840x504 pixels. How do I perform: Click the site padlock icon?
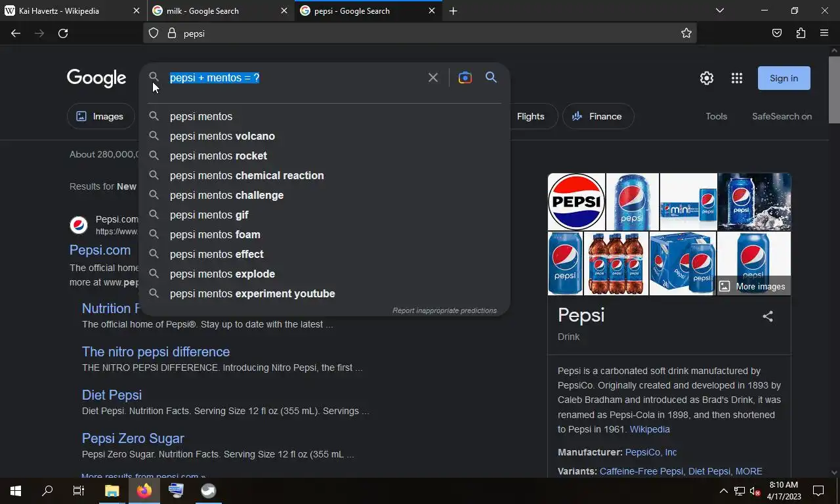click(172, 33)
